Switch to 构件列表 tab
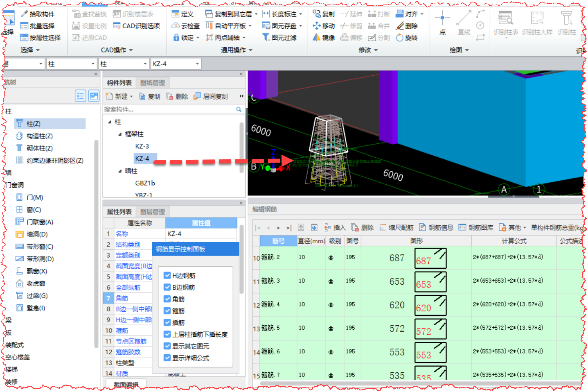 click(x=119, y=83)
